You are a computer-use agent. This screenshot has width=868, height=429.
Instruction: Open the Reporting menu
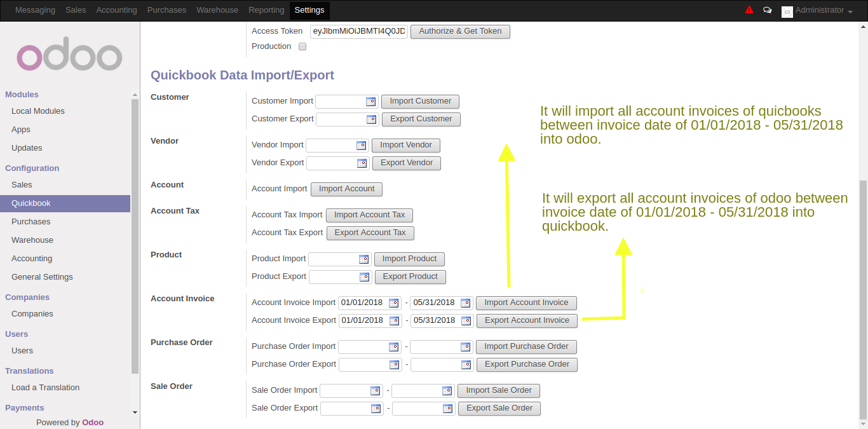pos(266,10)
